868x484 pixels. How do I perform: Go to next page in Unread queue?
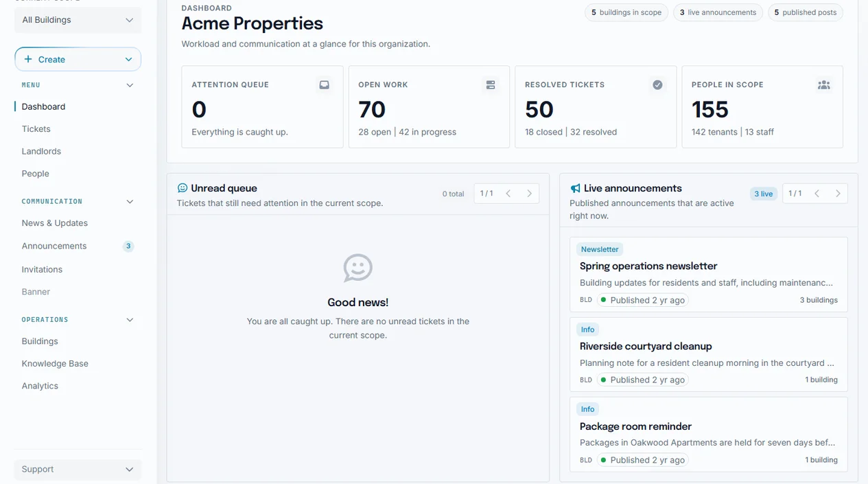pos(529,194)
